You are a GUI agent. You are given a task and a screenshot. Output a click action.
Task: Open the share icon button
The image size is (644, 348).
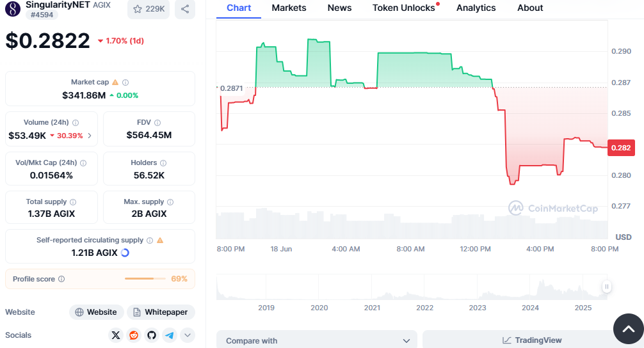click(185, 8)
